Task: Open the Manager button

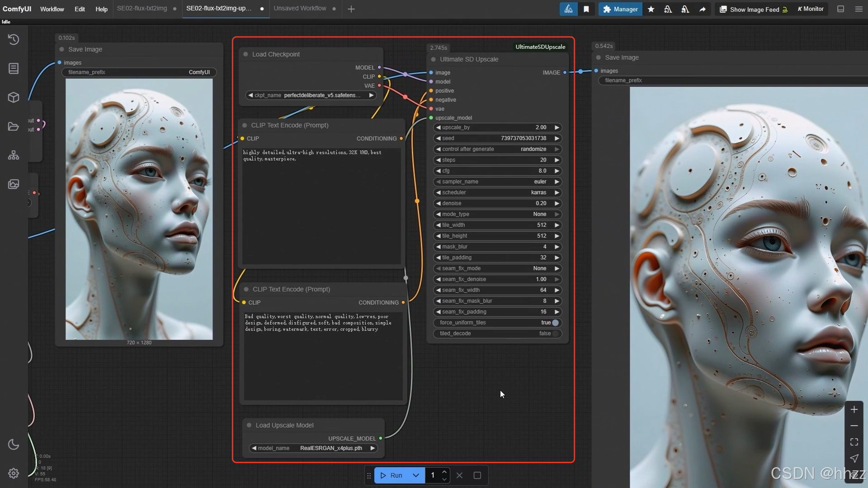Action: 620,9
